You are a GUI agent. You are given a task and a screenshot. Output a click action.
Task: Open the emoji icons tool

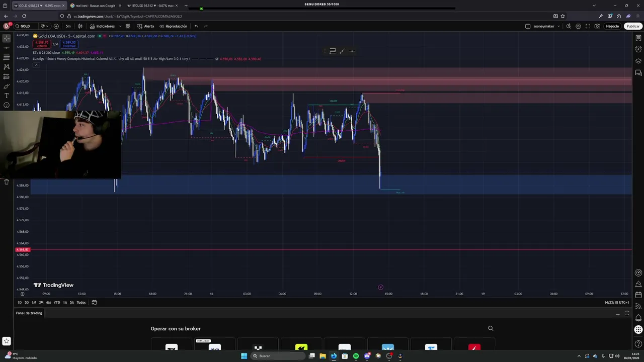7,105
